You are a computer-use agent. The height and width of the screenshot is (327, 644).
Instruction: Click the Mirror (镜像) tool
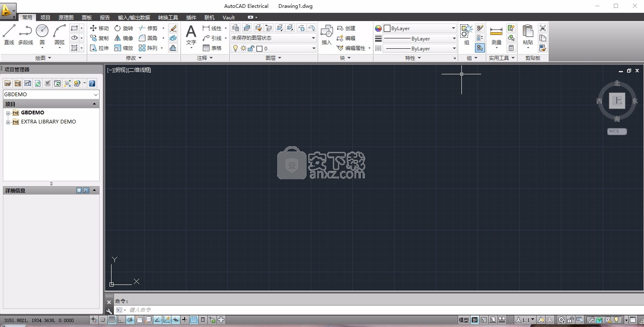click(124, 38)
